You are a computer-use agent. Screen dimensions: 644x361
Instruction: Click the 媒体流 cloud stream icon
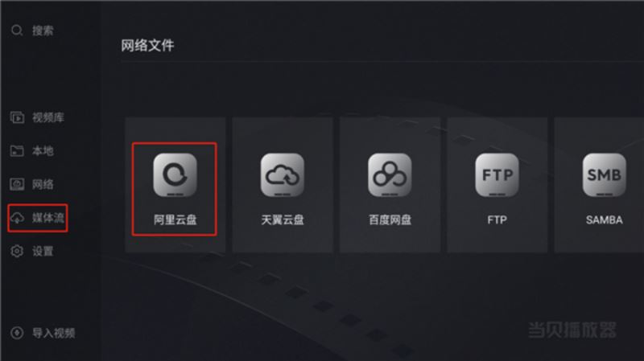tap(17, 218)
